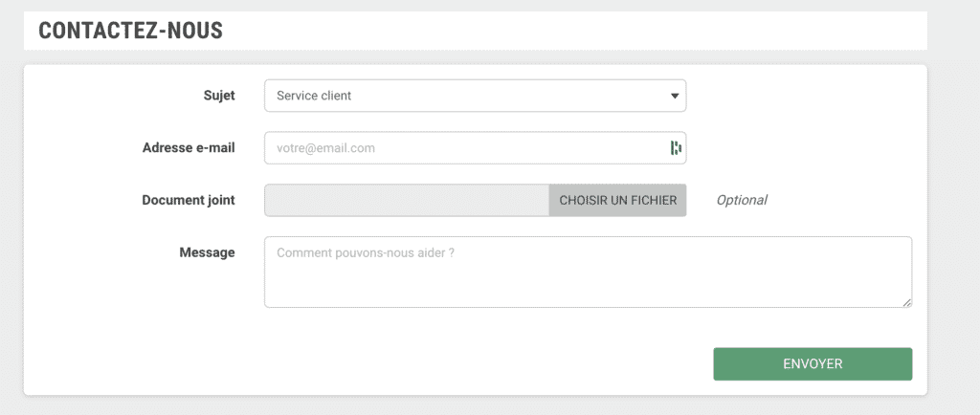The image size is (980, 415).
Task: Click the Choisir un fichier button
Action: 617,200
